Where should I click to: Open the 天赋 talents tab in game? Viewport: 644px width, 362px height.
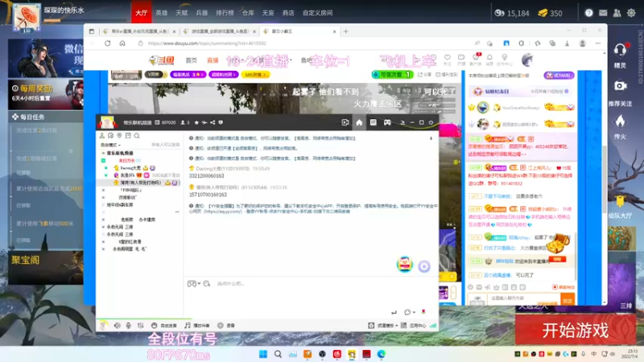[x=182, y=13]
